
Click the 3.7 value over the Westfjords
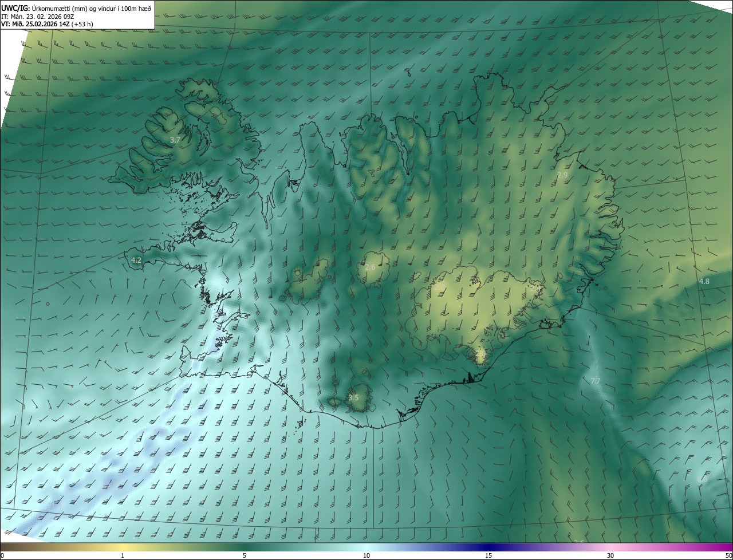(175, 140)
